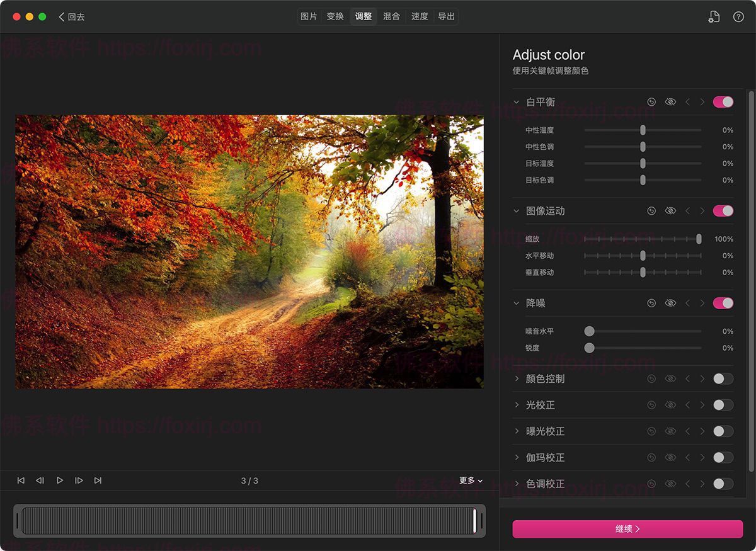Jump to the last frame with skip-to-end icon
This screenshot has width=756, height=551.
pyautogui.click(x=98, y=480)
